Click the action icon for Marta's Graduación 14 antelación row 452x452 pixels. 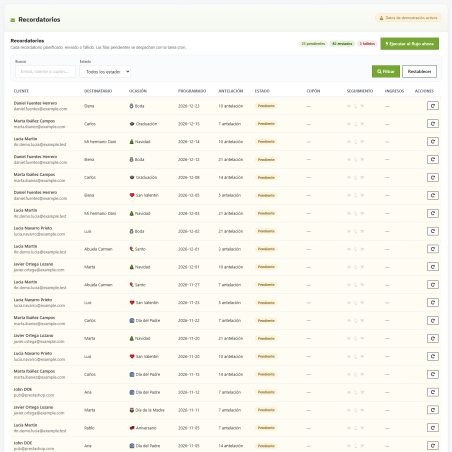433,177
